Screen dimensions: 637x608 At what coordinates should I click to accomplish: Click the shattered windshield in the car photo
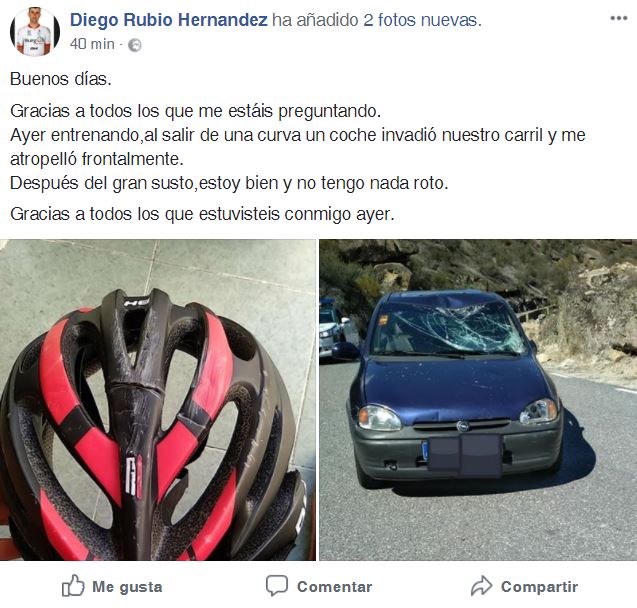447,328
